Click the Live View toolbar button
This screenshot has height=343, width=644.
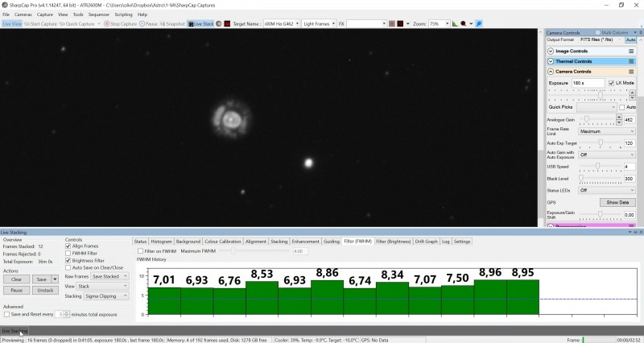12,24
